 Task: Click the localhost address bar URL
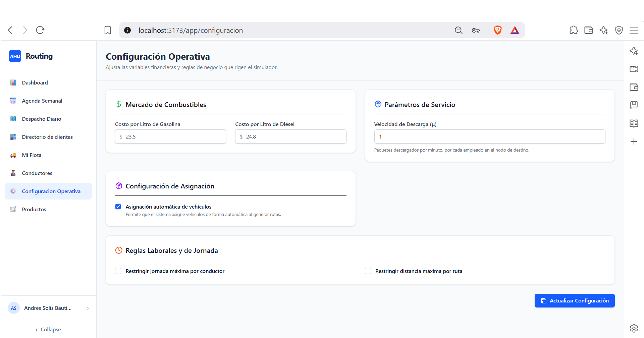pyautogui.click(x=191, y=30)
